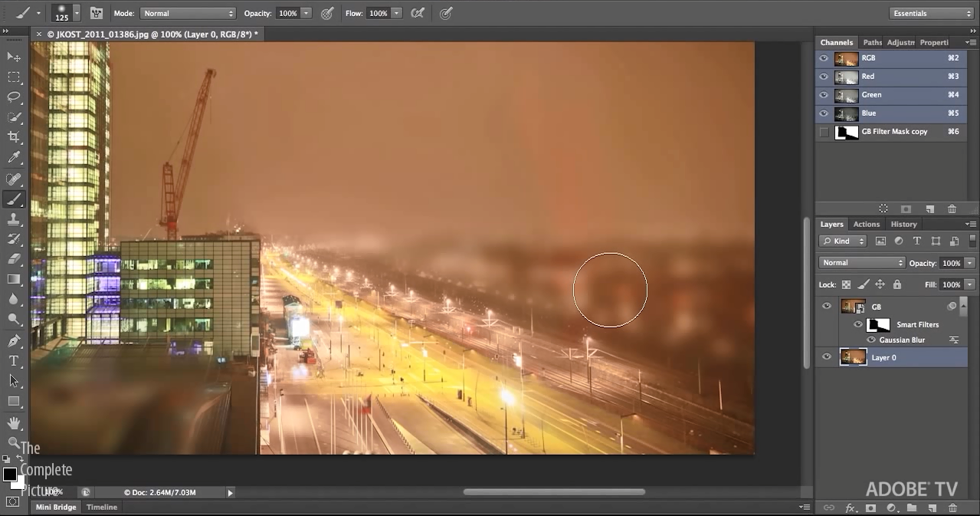Hide the Red channel visibility eye

(x=824, y=76)
